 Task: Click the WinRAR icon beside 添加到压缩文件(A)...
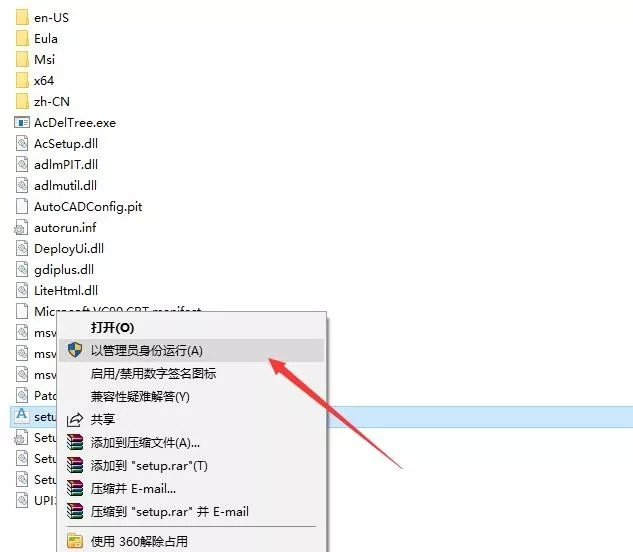[75, 443]
